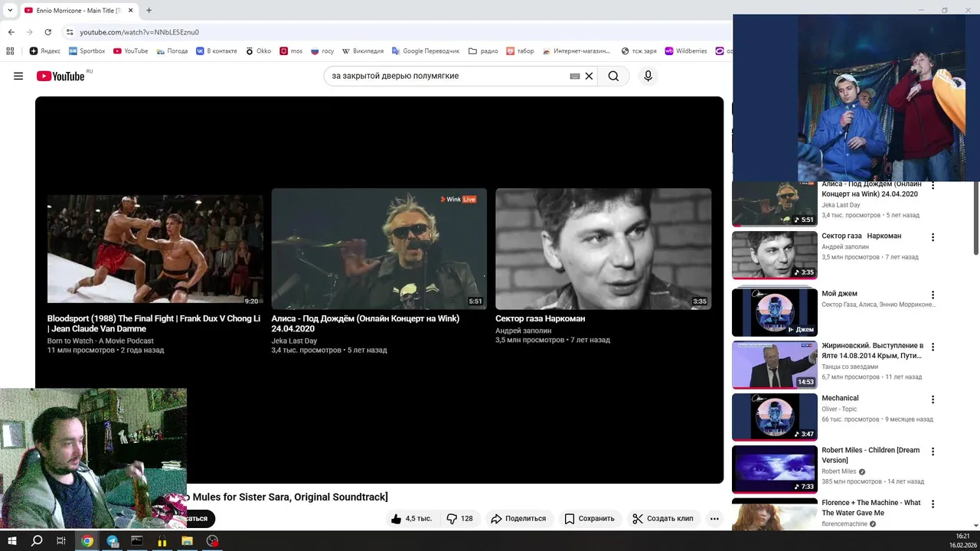Open sidebar thumbnail of Жириновский speech video

tap(775, 365)
